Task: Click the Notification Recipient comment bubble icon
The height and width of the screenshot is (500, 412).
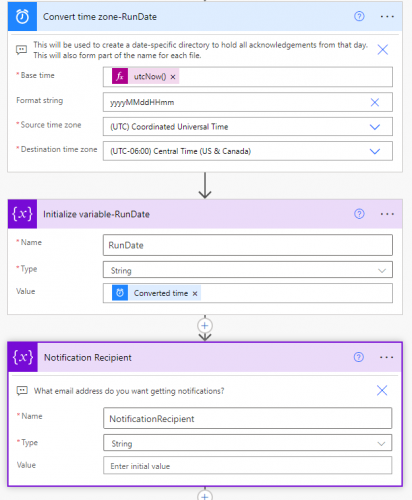Action: pos(22,391)
